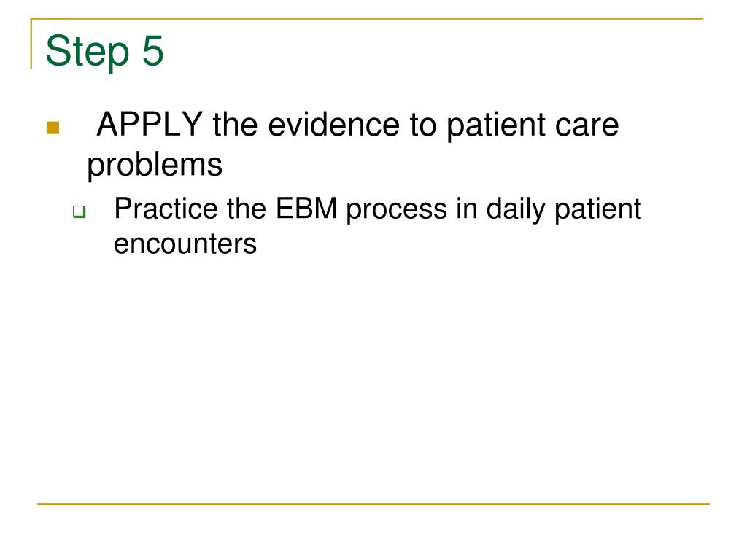
Task: Click the word 'to' in the main bullet
Action: (x=423, y=125)
